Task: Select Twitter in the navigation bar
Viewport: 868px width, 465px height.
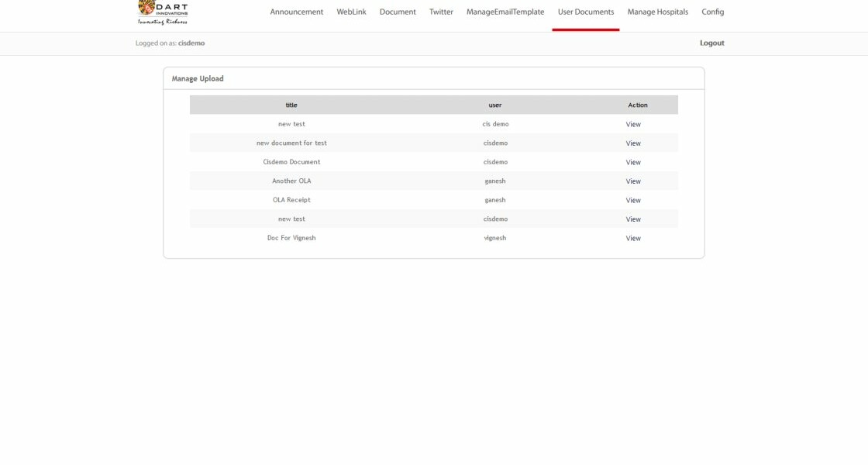Action: 441,12
